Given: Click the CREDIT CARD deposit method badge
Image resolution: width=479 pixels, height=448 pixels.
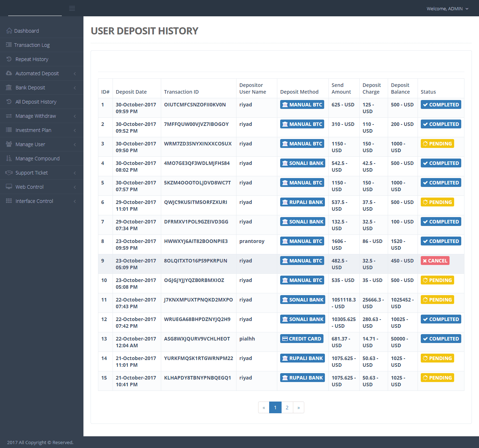Looking at the screenshot, I should click(302, 339).
